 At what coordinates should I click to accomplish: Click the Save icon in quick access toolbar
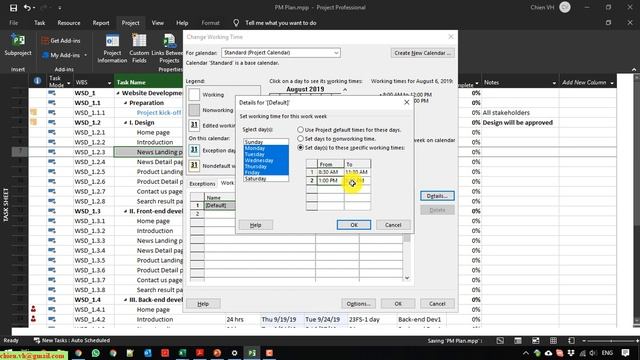[x=13, y=7]
